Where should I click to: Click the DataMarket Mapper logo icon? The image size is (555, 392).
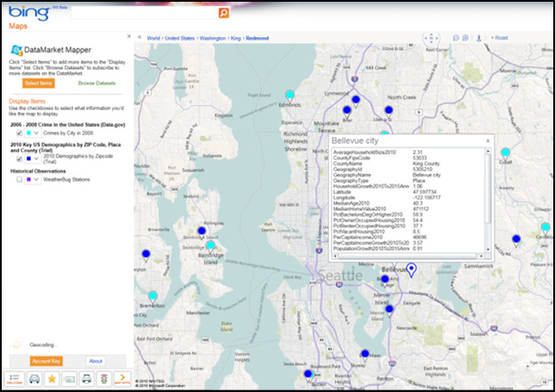16,50
